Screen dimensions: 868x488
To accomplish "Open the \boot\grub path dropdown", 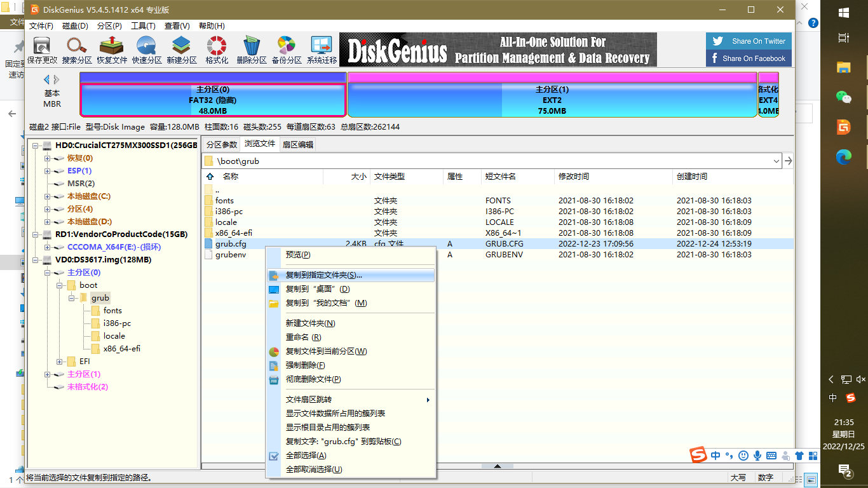I will pyautogui.click(x=776, y=161).
